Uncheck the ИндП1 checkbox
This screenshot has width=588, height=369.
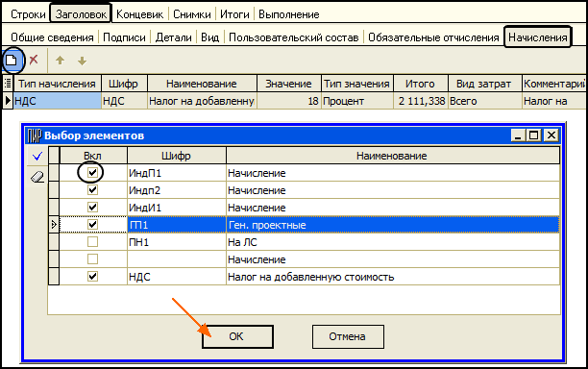tap(92, 173)
